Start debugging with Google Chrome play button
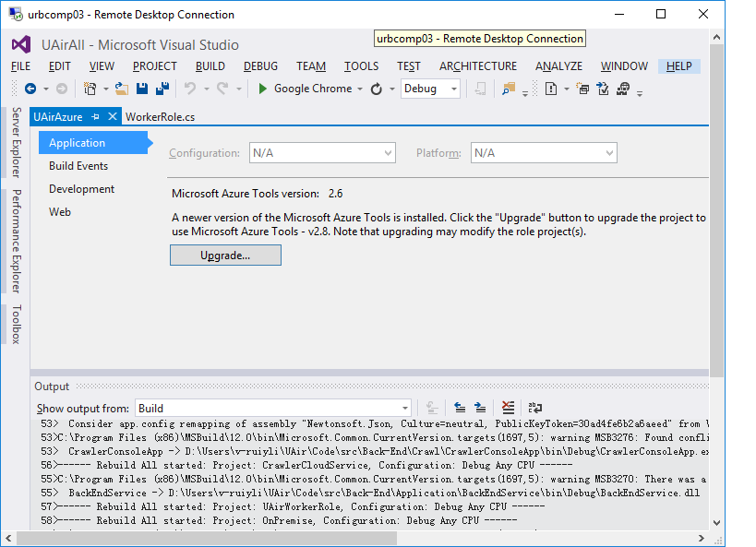This screenshot has height=547, width=756. click(x=263, y=89)
